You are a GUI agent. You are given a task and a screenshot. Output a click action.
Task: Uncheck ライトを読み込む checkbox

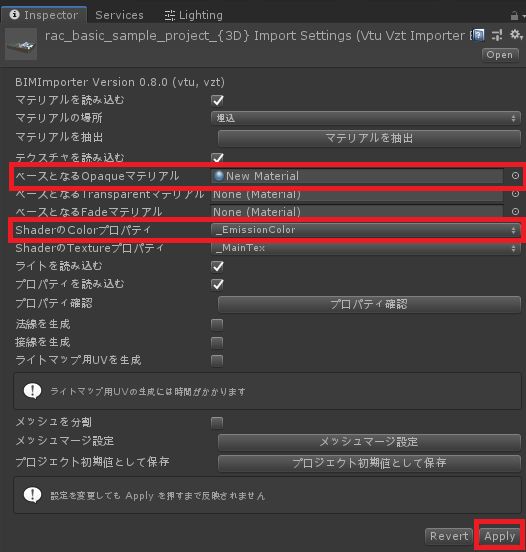coord(217,266)
